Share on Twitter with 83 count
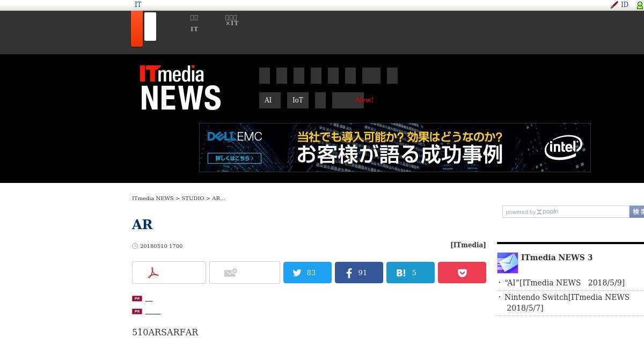Viewport: 644px width, 338px height. [x=308, y=273]
